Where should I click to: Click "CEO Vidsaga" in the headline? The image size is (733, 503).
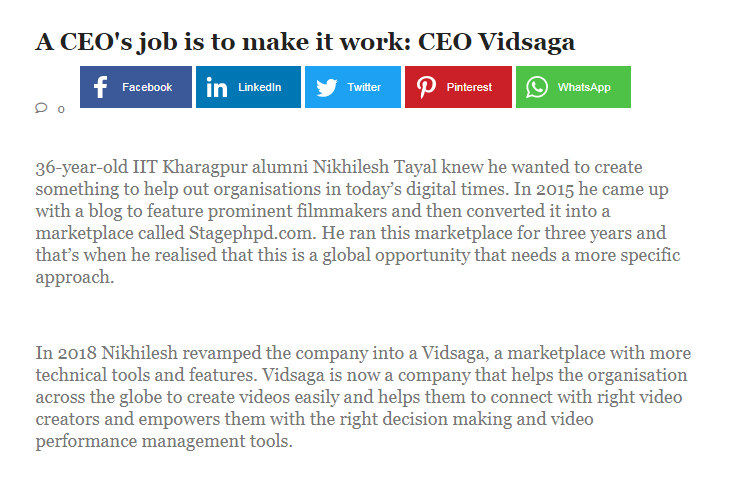point(496,42)
